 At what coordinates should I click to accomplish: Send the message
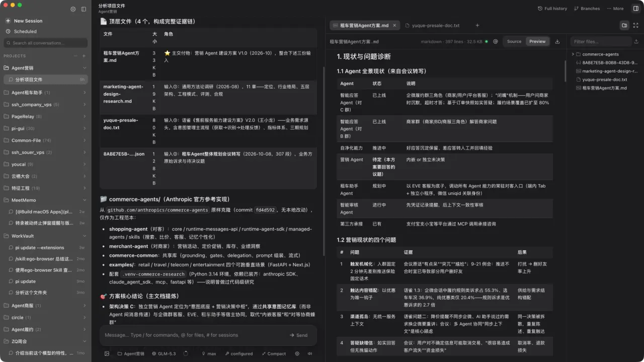coord(298,335)
